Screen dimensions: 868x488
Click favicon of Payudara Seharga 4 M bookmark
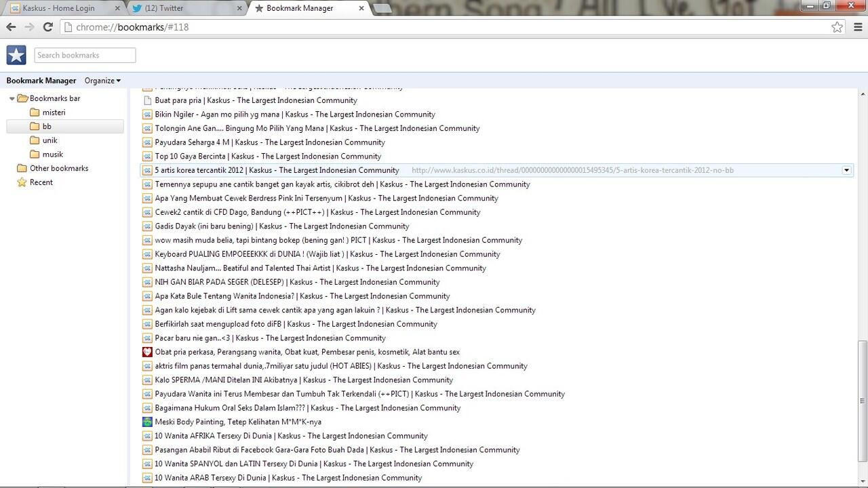pyautogui.click(x=147, y=142)
